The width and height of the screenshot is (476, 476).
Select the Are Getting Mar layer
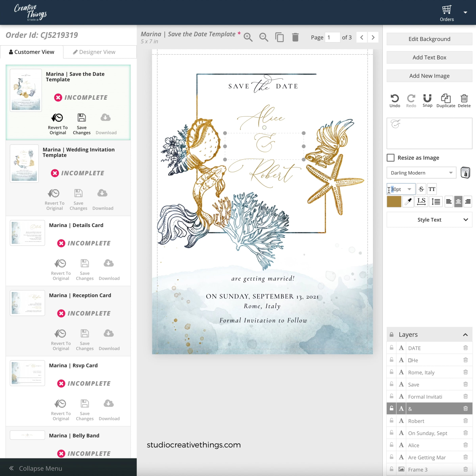pyautogui.click(x=429, y=457)
